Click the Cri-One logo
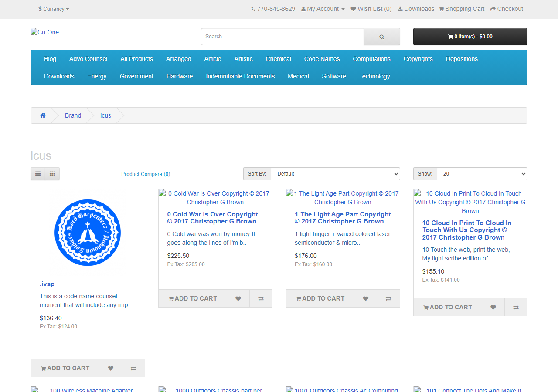 (44, 32)
